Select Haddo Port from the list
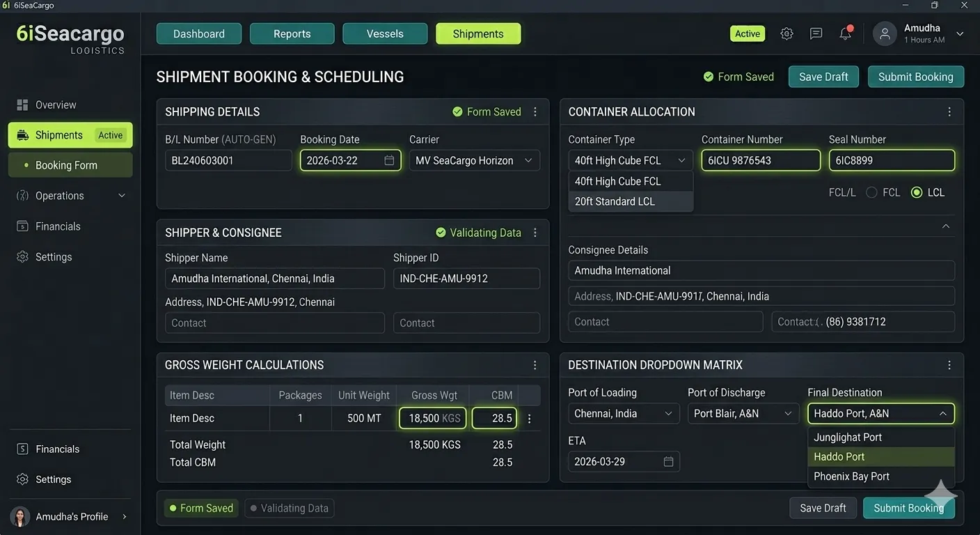This screenshot has height=535, width=980. coord(881,457)
